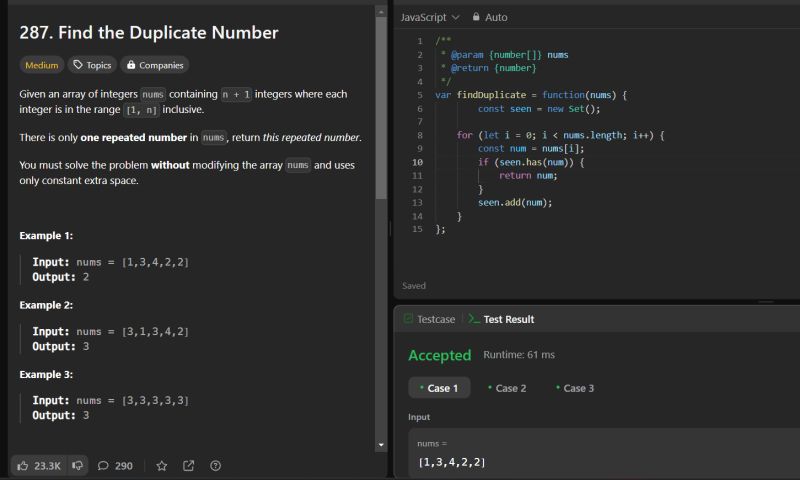Show the Topics tag list
800x480 pixels.
[91, 65]
